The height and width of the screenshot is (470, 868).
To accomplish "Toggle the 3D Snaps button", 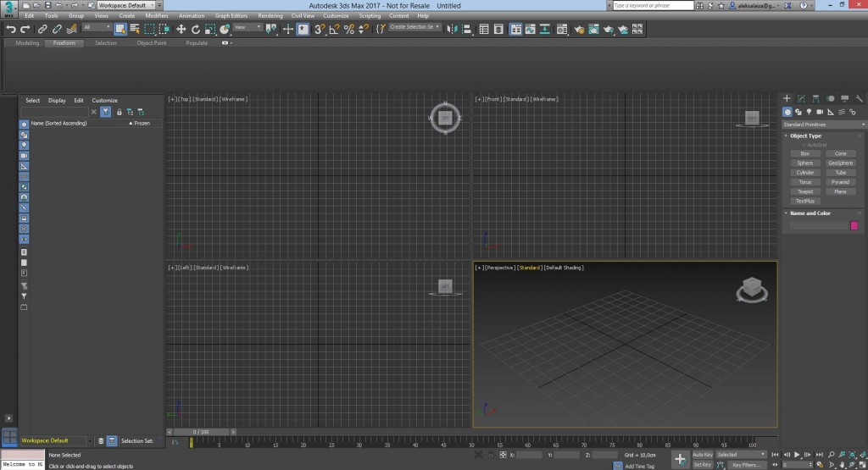I will (x=320, y=29).
